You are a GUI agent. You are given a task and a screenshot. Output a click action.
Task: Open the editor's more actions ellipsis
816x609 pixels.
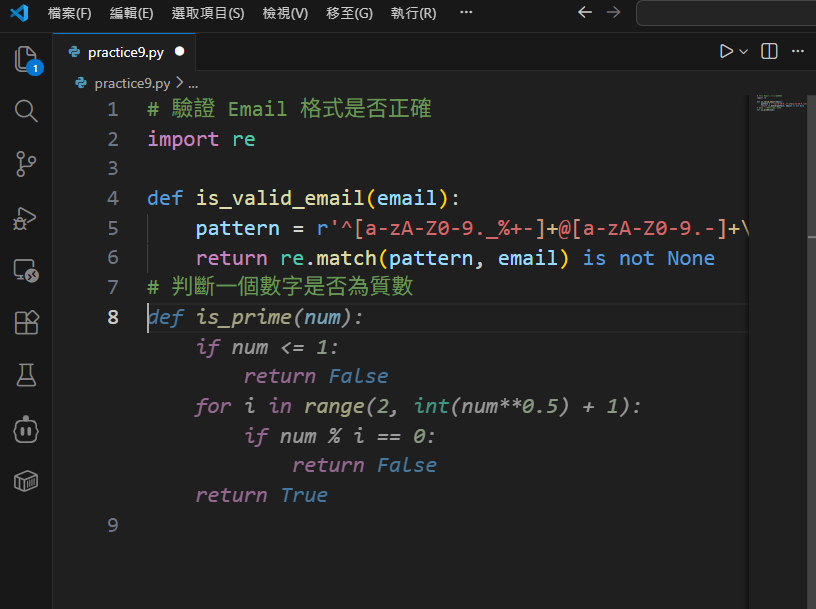click(797, 51)
